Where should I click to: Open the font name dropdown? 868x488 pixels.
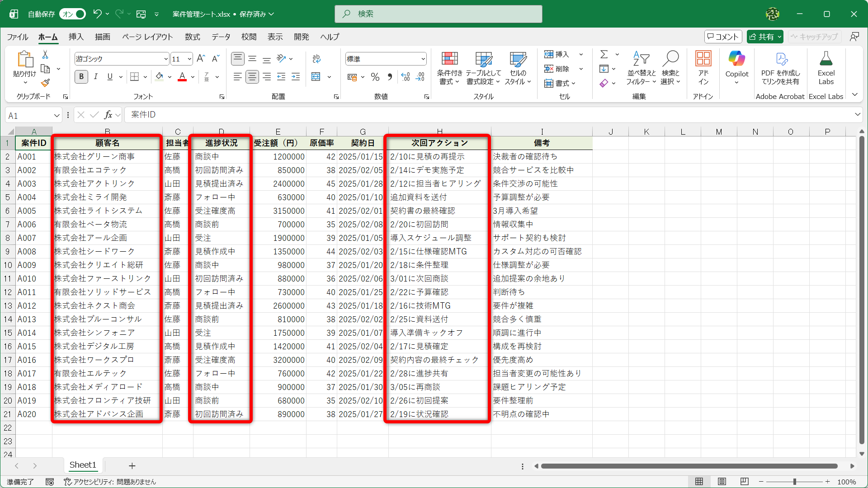pos(165,59)
